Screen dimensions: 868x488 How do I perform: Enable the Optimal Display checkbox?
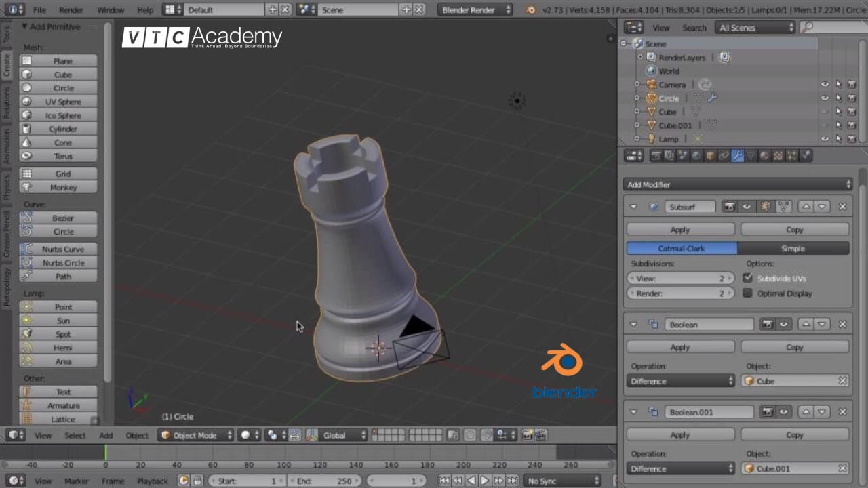[747, 293]
